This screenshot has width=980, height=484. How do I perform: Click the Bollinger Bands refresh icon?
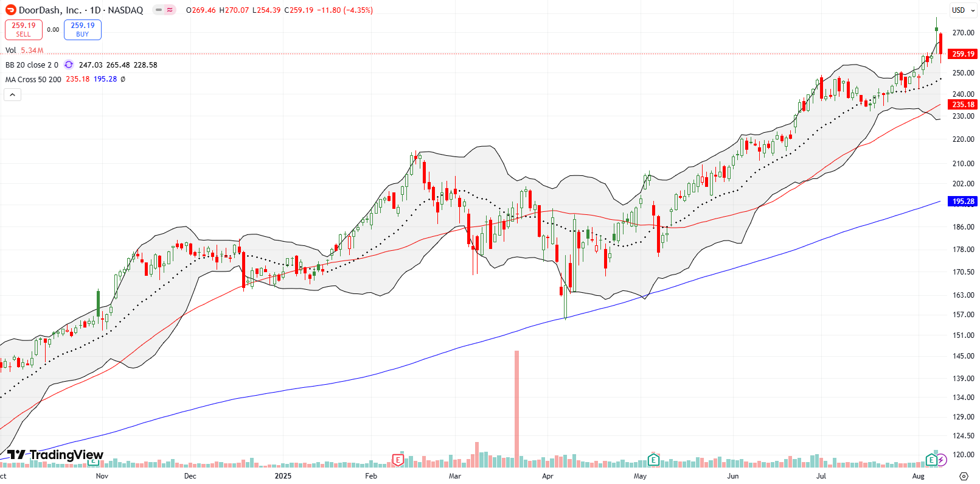click(69, 65)
